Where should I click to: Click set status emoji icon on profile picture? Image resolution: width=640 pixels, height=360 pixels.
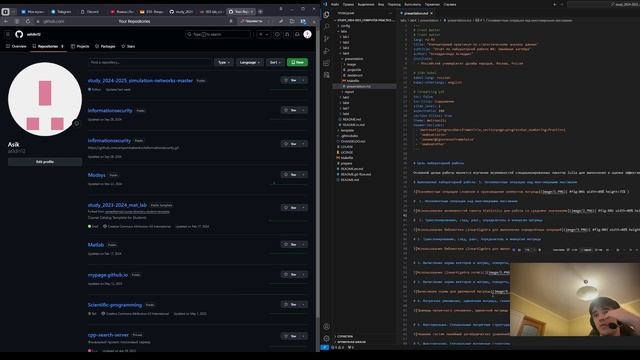76,123
